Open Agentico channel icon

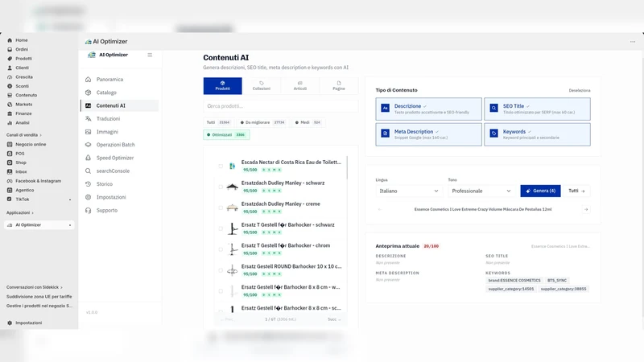point(10,190)
